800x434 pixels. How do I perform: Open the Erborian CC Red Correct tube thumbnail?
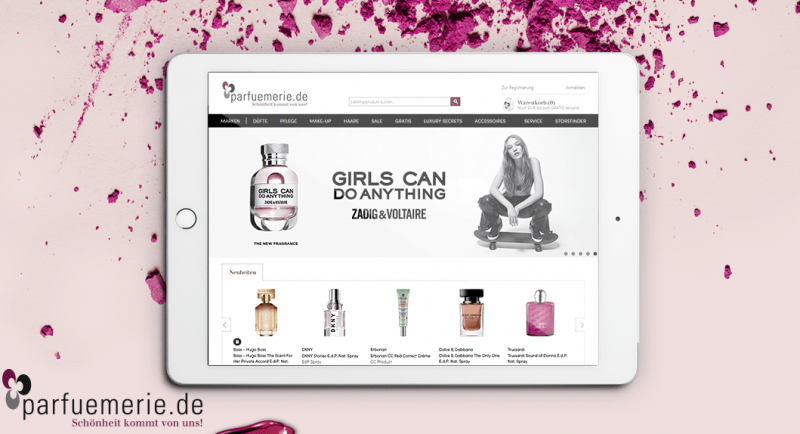(403, 312)
